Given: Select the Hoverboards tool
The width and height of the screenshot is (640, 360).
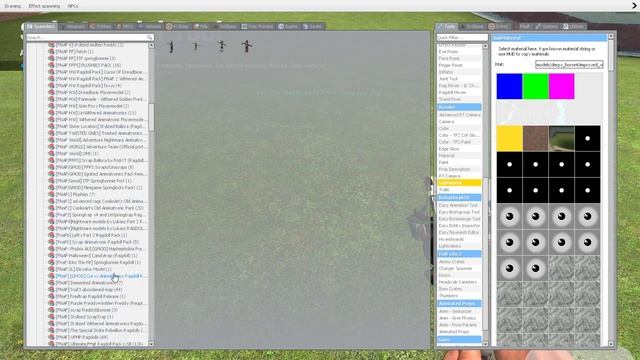Looking at the screenshot, I should tap(459, 239).
